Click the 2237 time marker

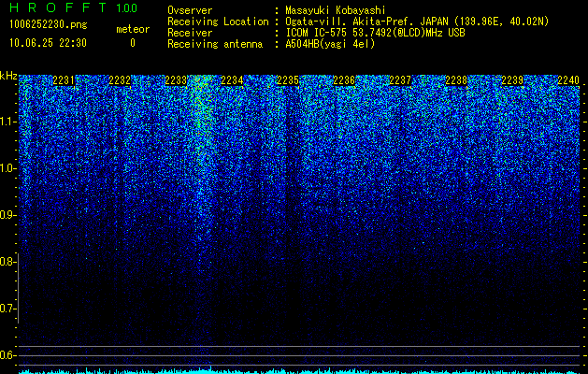(400, 80)
